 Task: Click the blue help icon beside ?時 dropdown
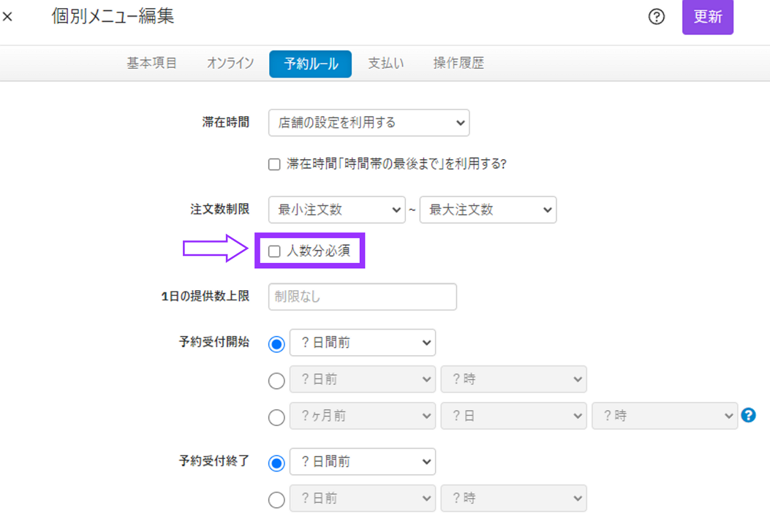748,415
